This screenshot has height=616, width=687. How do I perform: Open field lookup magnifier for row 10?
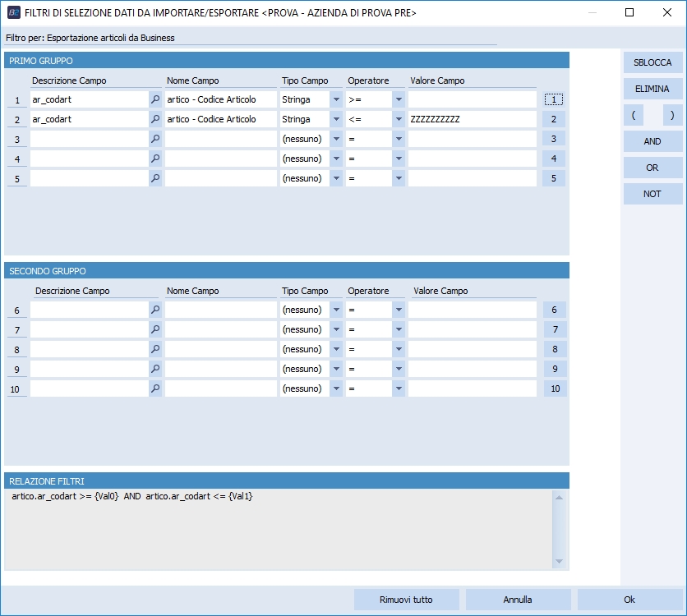(x=154, y=388)
